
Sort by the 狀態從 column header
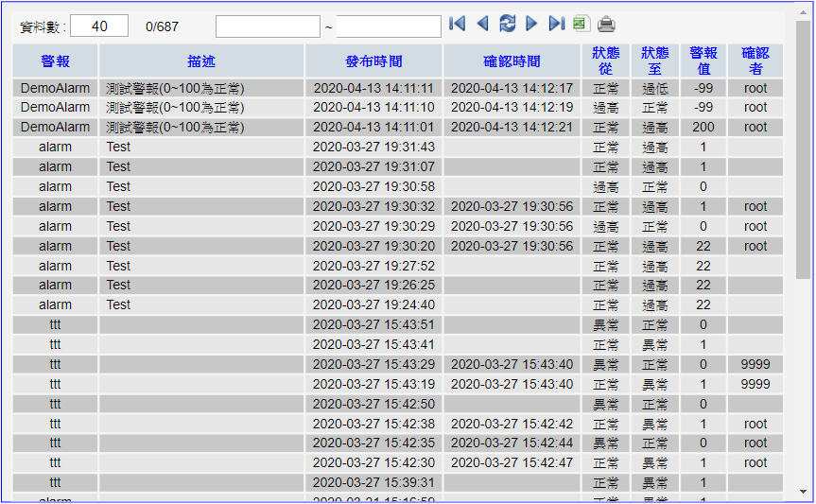pyautogui.click(x=605, y=61)
